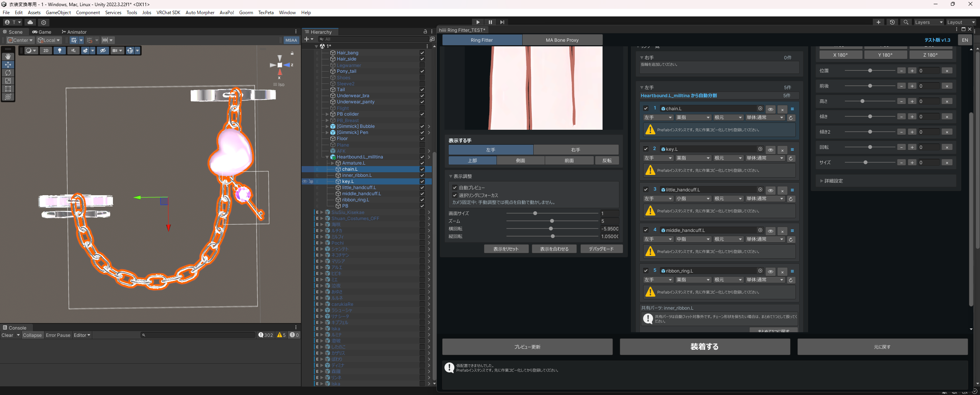Open the Layers dropdown
Image resolution: width=980 pixels, height=395 pixels.
coord(928,22)
